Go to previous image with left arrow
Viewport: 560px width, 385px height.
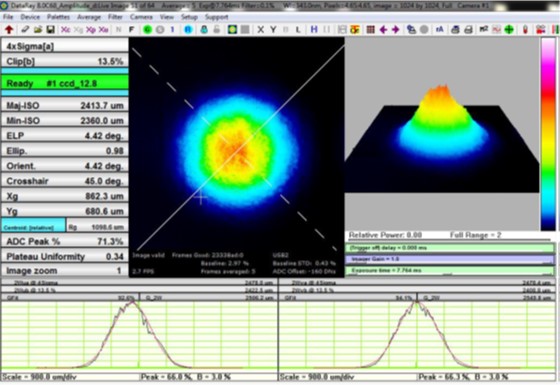tap(383, 30)
